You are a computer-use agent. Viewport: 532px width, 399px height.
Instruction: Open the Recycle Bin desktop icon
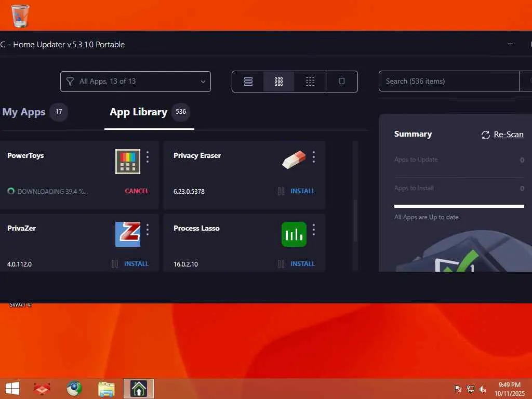point(20,16)
